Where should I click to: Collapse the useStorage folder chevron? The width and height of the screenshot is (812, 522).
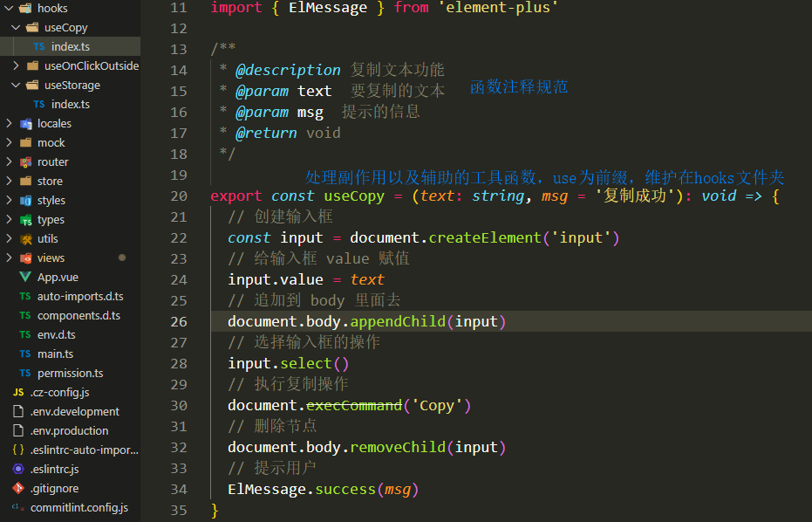click(x=16, y=85)
